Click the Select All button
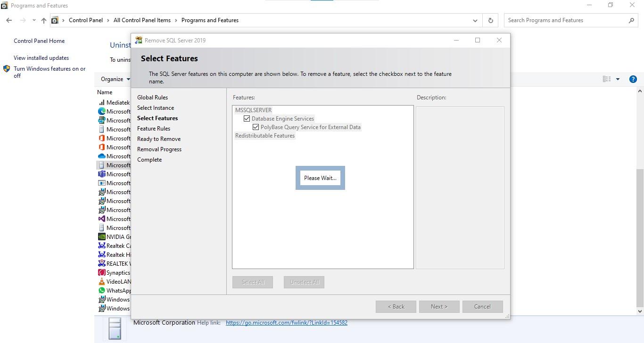The width and height of the screenshot is (644, 343). point(253,282)
